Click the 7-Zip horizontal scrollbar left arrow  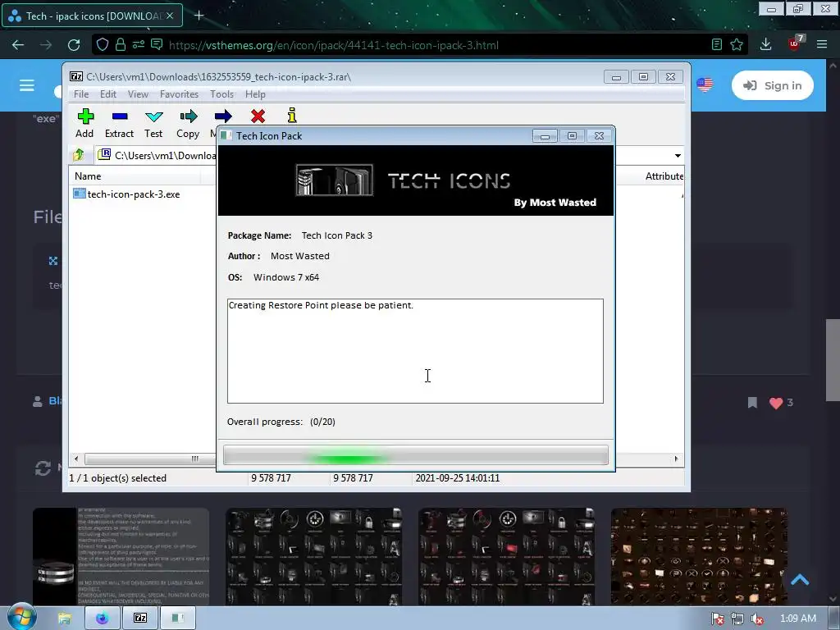tap(76, 459)
